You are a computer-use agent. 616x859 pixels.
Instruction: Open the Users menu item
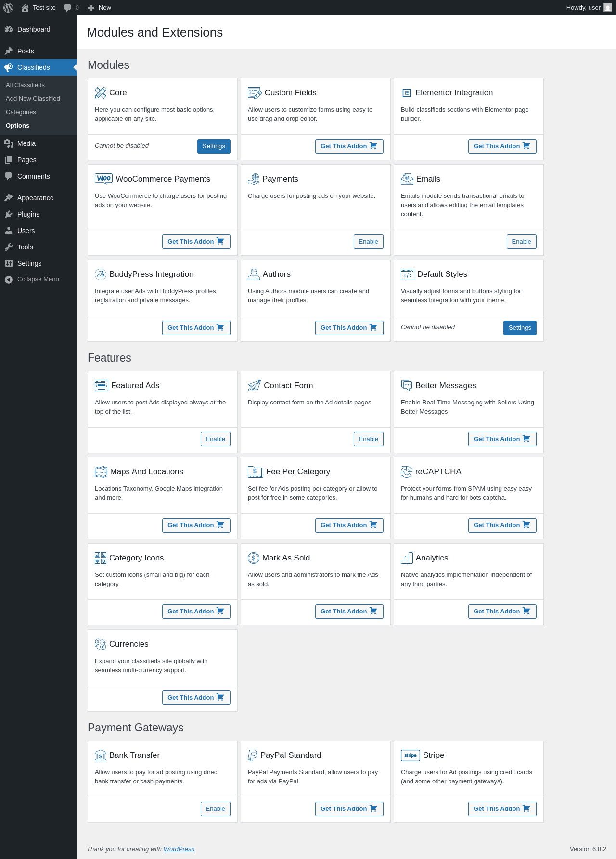click(x=38, y=231)
